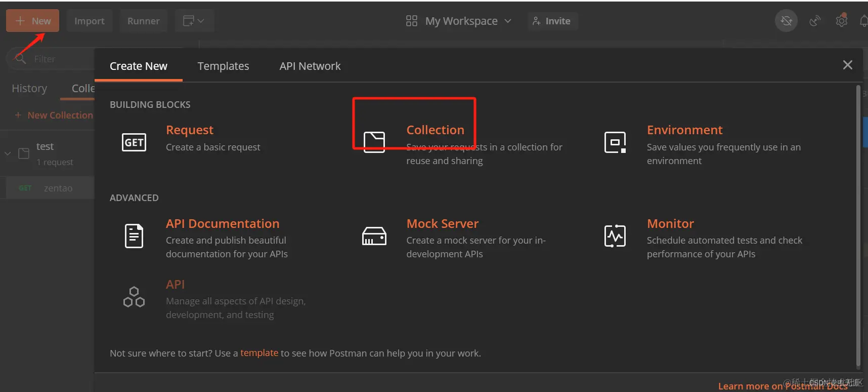Invite people to the workspace
868x392 pixels.
click(x=552, y=21)
